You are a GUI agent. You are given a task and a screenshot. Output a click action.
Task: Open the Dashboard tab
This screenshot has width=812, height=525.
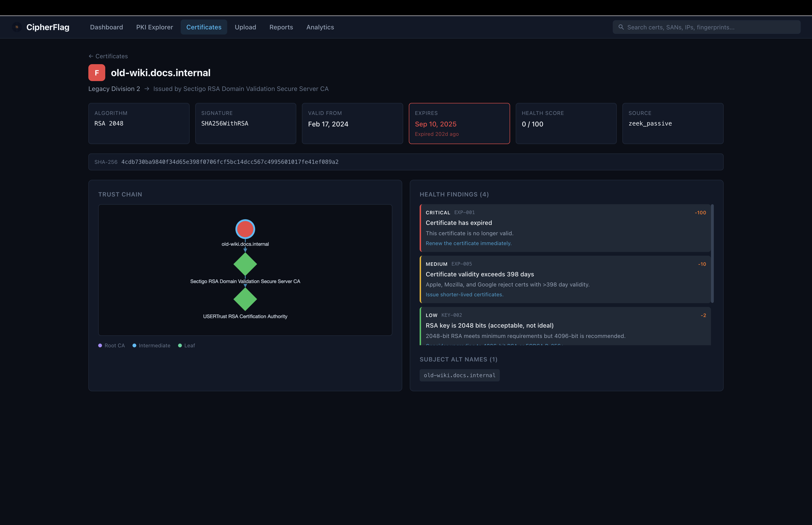(107, 27)
